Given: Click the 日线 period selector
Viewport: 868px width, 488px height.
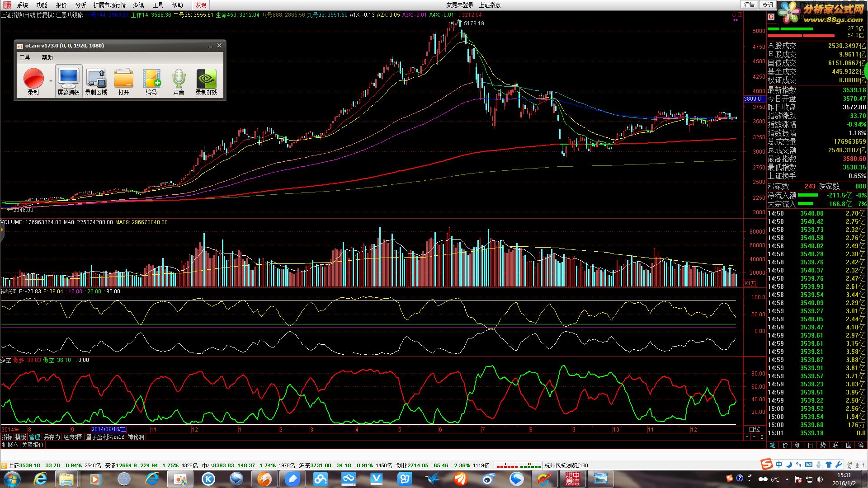Looking at the screenshot, I should tap(755, 429).
